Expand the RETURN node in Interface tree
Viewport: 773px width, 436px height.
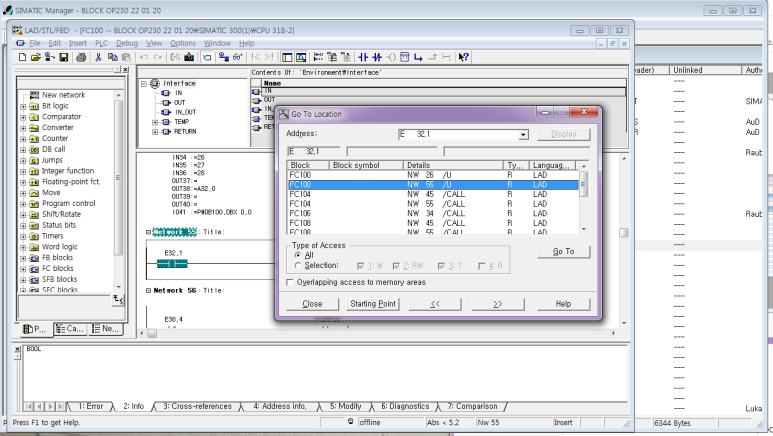[155, 132]
